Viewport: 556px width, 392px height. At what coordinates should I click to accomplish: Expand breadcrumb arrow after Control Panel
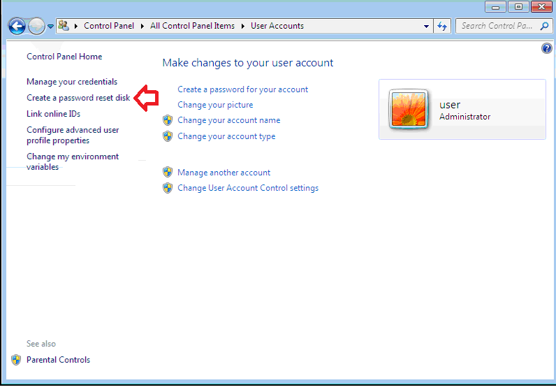(x=145, y=26)
